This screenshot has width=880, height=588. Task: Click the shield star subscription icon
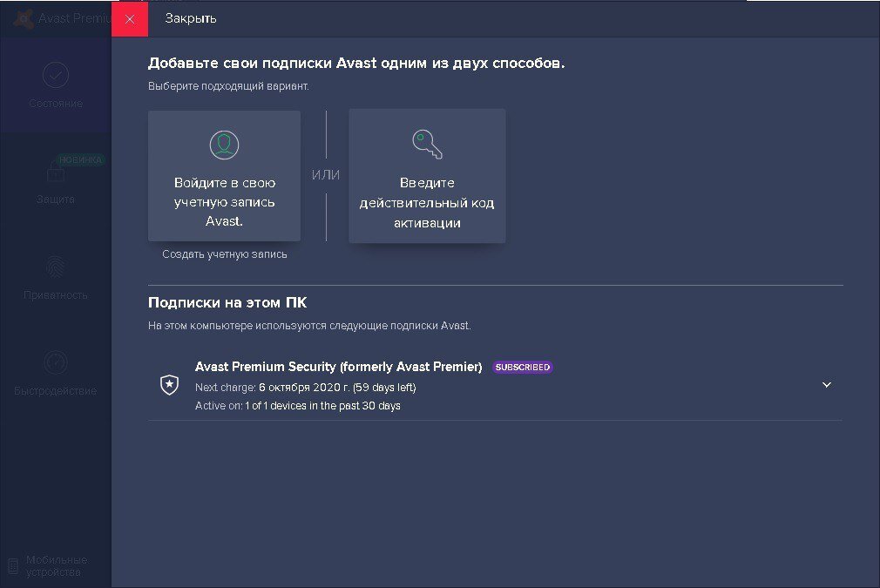pos(170,385)
